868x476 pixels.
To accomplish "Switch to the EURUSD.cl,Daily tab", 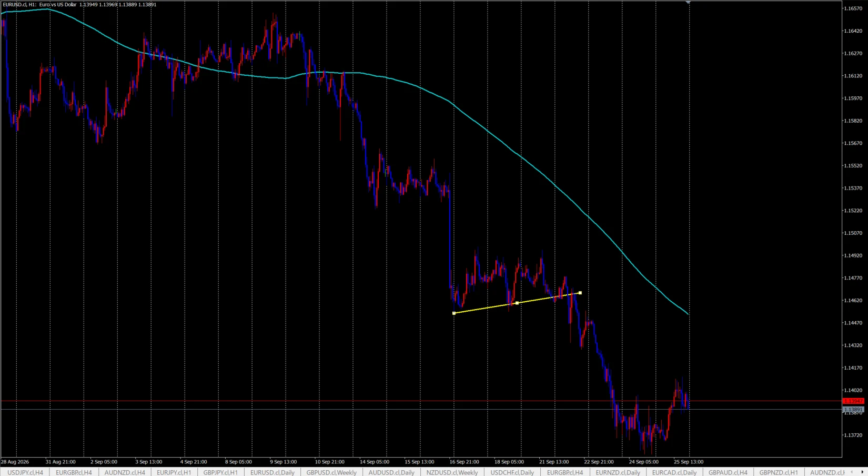I will (272, 472).
